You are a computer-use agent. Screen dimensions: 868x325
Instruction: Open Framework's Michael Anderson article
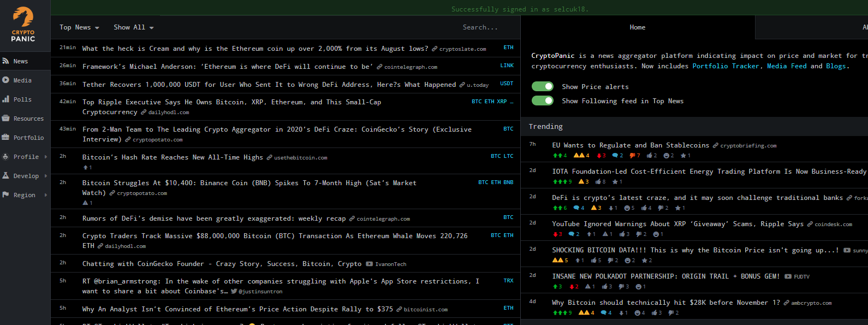(x=228, y=67)
